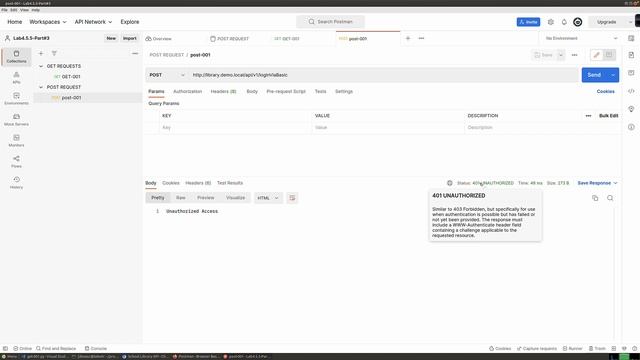Image resolution: width=640 pixels, height=360 pixels.
Task: Select the Preview response view
Action: (205, 198)
